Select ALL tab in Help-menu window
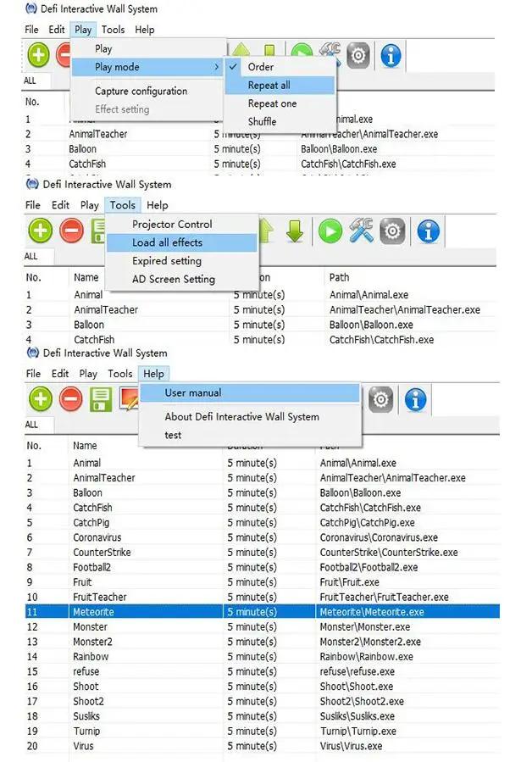Image resolution: width=532 pixels, height=762 pixels. pos(31,425)
